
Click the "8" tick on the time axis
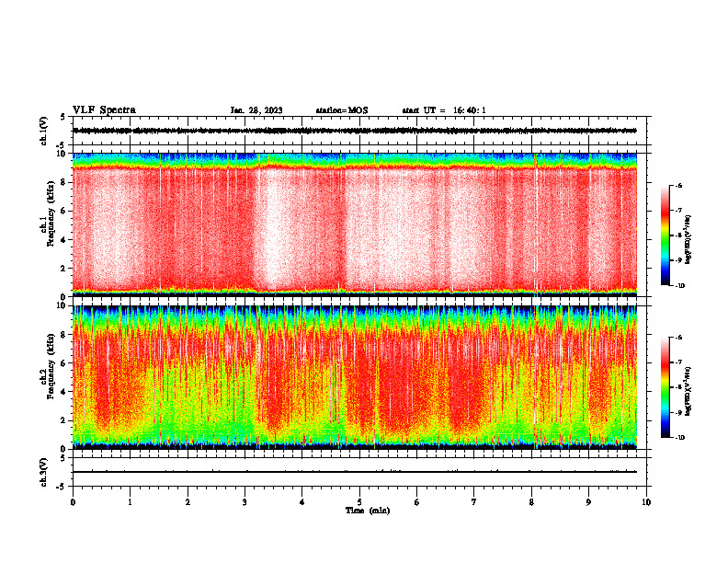point(531,502)
